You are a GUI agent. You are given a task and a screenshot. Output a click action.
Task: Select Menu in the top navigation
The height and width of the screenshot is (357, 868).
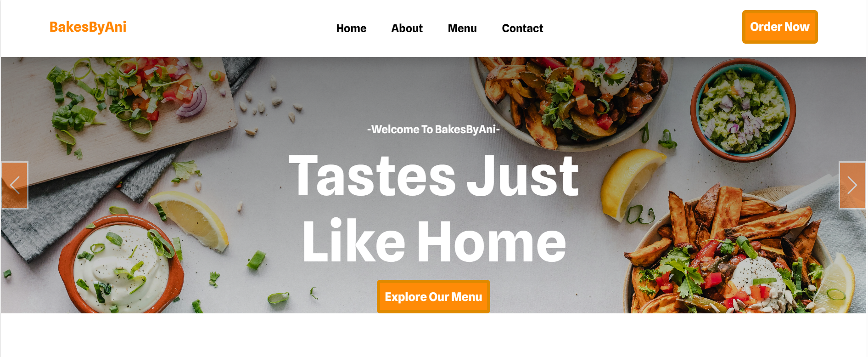(462, 28)
